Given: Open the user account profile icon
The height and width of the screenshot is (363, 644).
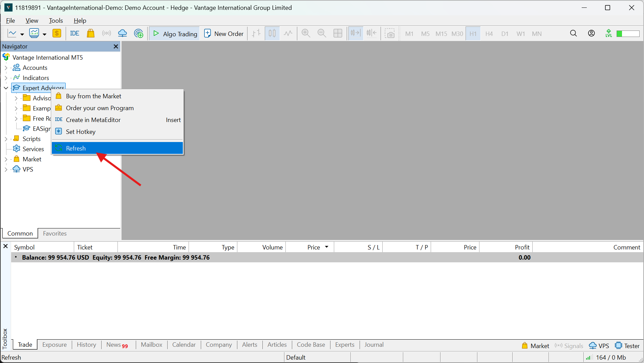Looking at the screenshot, I should point(592,33).
